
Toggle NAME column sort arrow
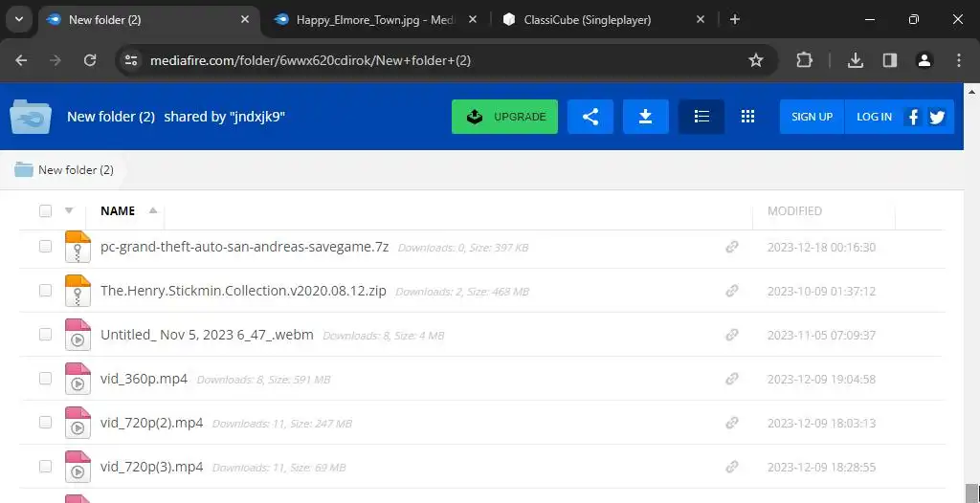tap(153, 210)
